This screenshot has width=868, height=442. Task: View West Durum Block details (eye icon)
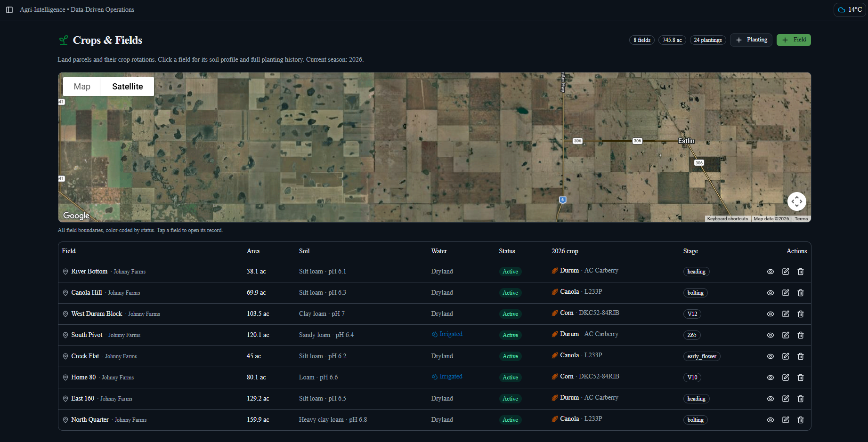771,314
